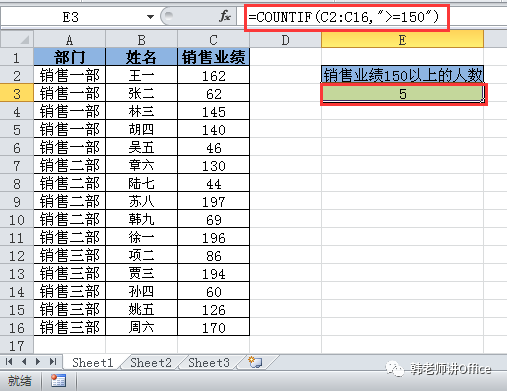Click the sales value 69

point(213,219)
